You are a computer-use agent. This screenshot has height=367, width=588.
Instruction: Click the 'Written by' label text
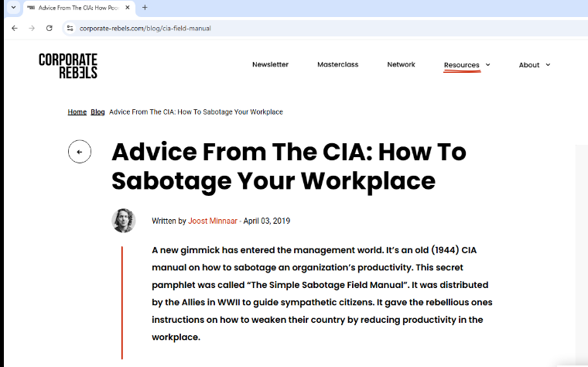pyautogui.click(x=169, y=221)
